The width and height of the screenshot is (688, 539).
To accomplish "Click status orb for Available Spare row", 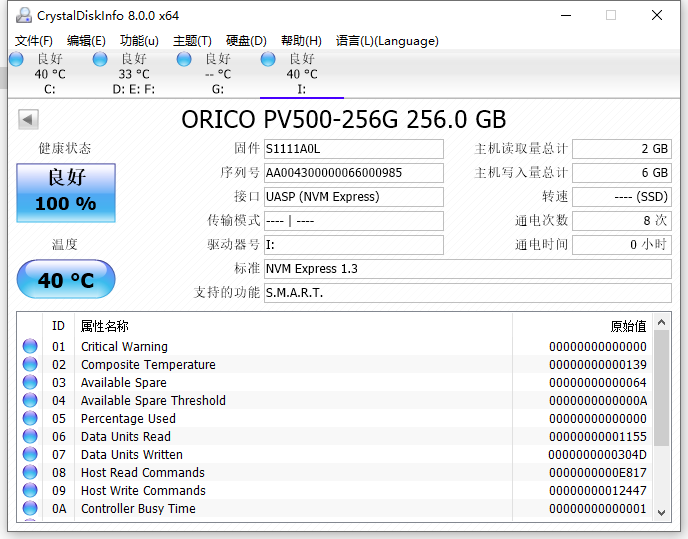I will [30, 382].
